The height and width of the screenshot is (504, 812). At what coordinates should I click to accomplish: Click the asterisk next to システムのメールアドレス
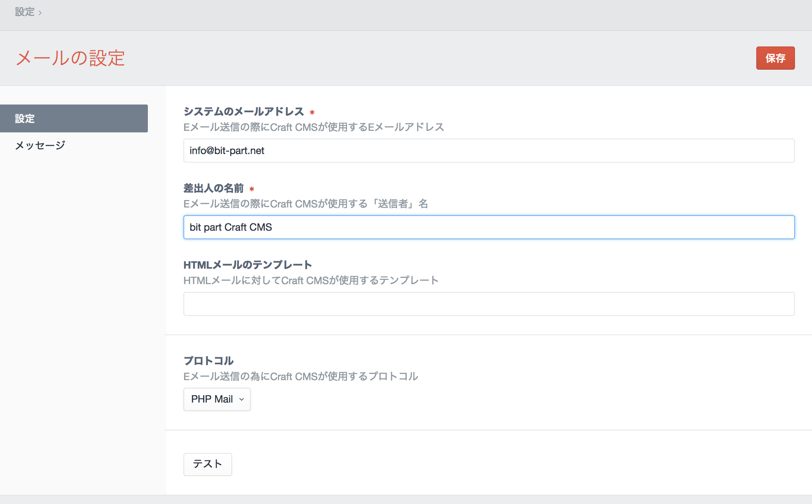click(x=312, y=112)
